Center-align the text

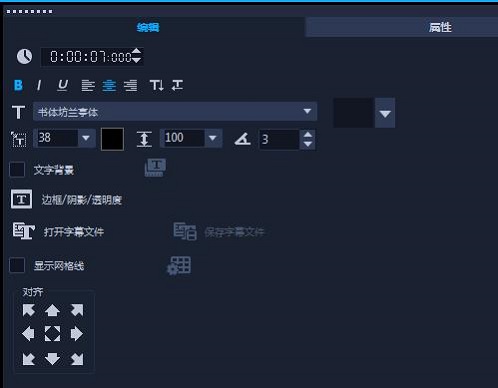click(109, 86)
